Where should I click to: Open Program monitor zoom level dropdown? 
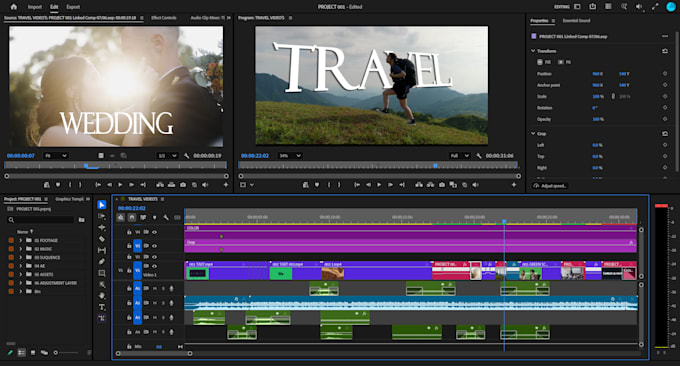pyautogui.click(x=290, y=156)
